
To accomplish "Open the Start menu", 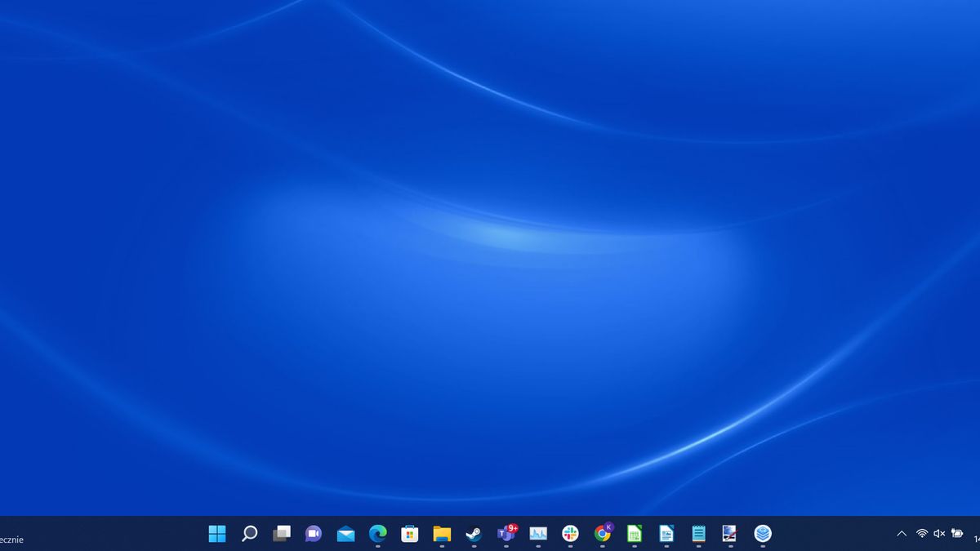I will (x=216, y=535).
